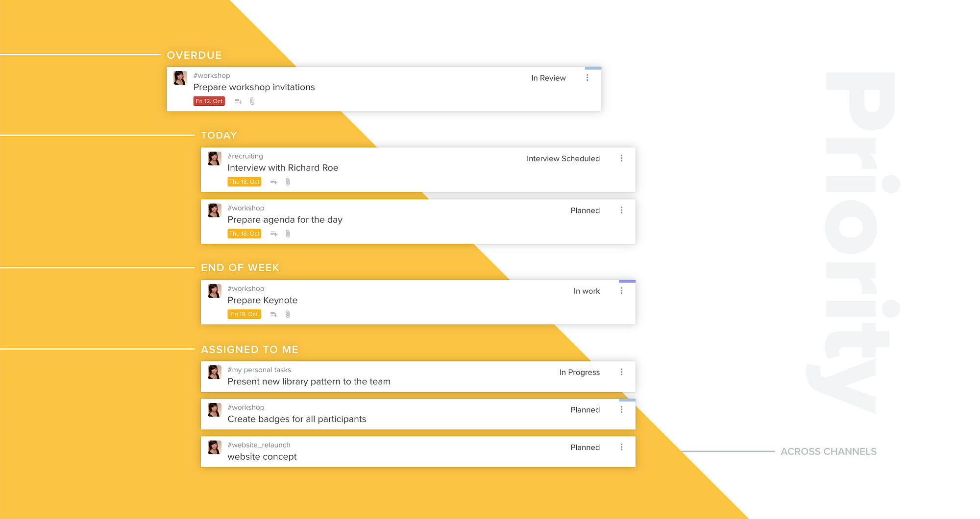Screen dimensions: 980x519
Task: Open #workshop channel from Prepare workshop invitations
Action: [212, 75]
